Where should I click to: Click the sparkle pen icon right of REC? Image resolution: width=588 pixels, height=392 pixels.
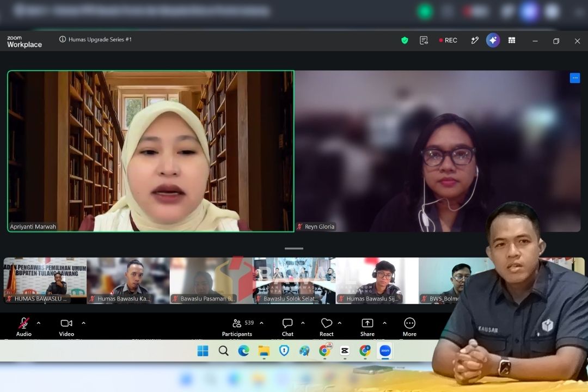click(475, 40)
